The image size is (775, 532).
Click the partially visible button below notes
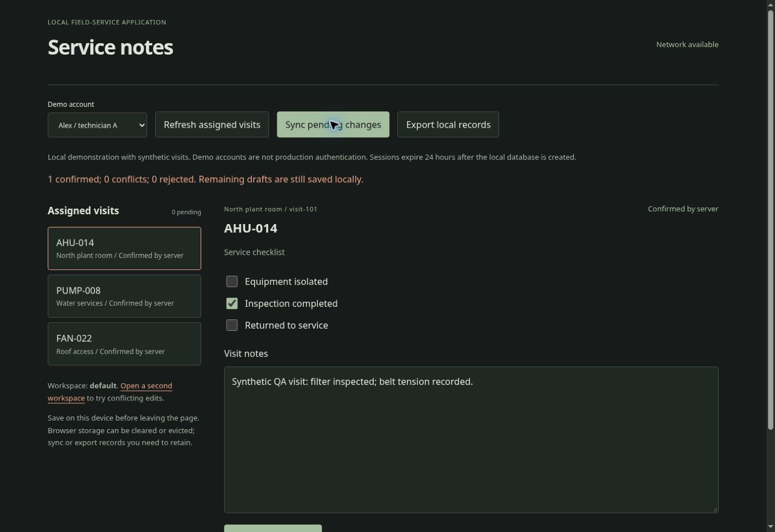273,529
